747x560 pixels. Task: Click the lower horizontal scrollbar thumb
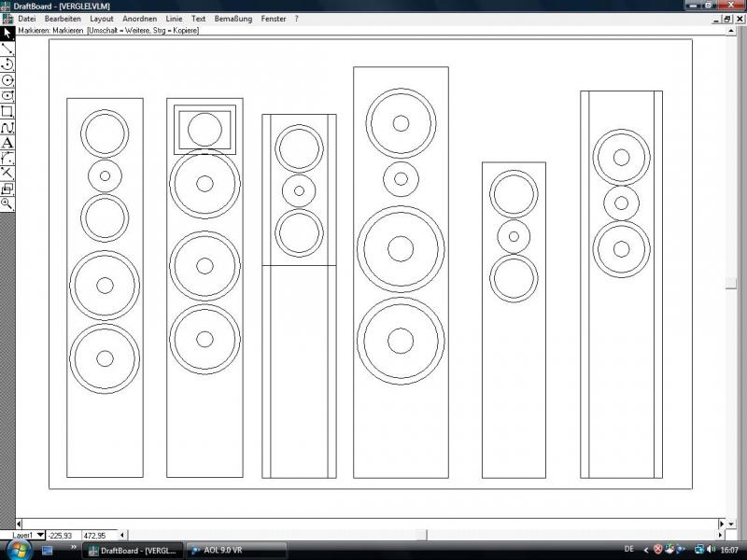421,535
